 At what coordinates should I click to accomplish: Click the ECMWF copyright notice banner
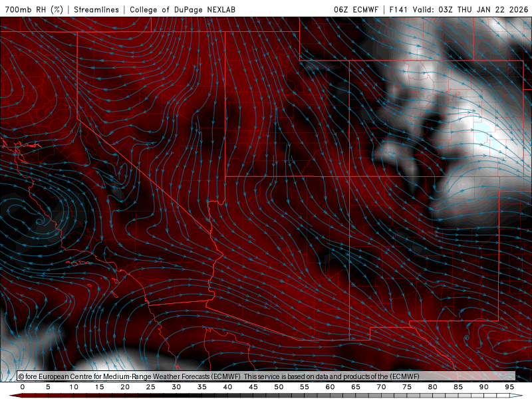pyautogui.click(x=267, y=376)
